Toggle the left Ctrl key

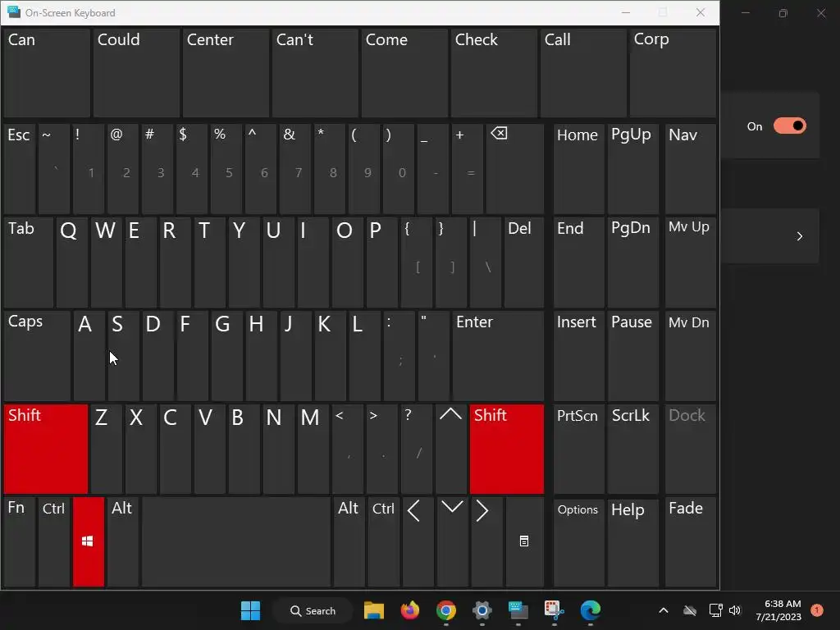click(x=54, y=541)
